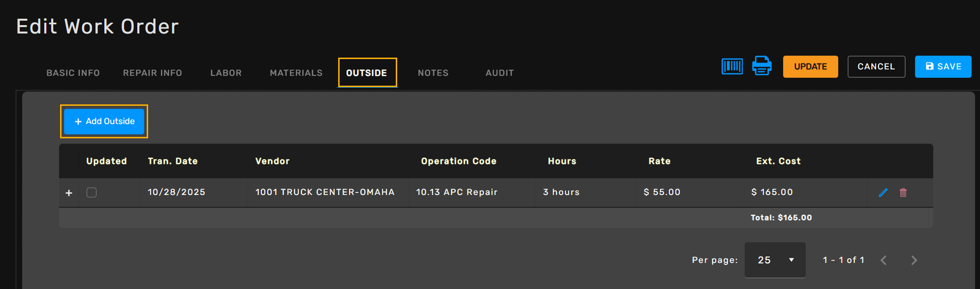Click the pencil edit icon in the row
980x289 pixels.
tap(883, 193)
